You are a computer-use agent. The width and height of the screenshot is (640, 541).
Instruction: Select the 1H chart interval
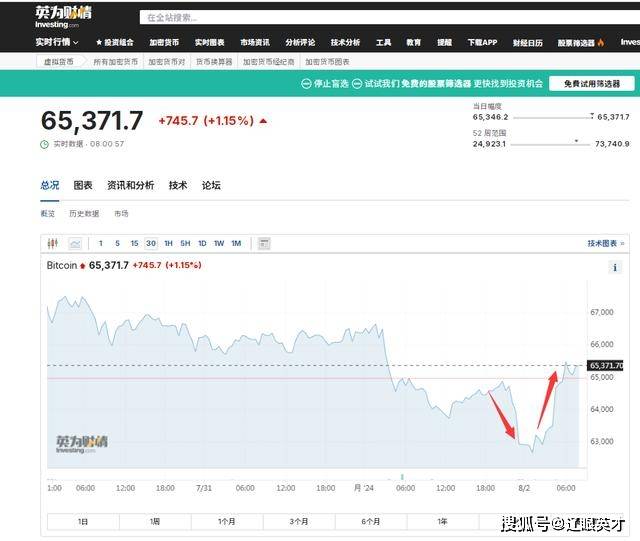(169, 243)
